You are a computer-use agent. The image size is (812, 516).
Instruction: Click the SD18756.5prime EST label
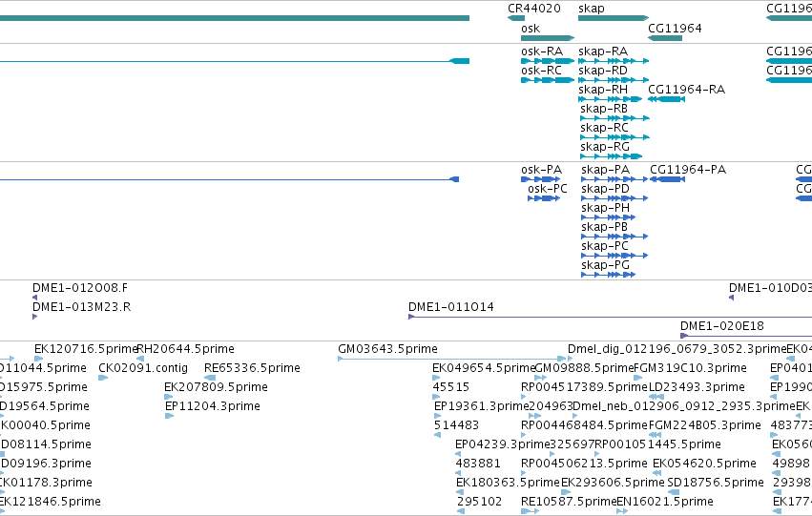pyautogui.click(x=716, y=483)
